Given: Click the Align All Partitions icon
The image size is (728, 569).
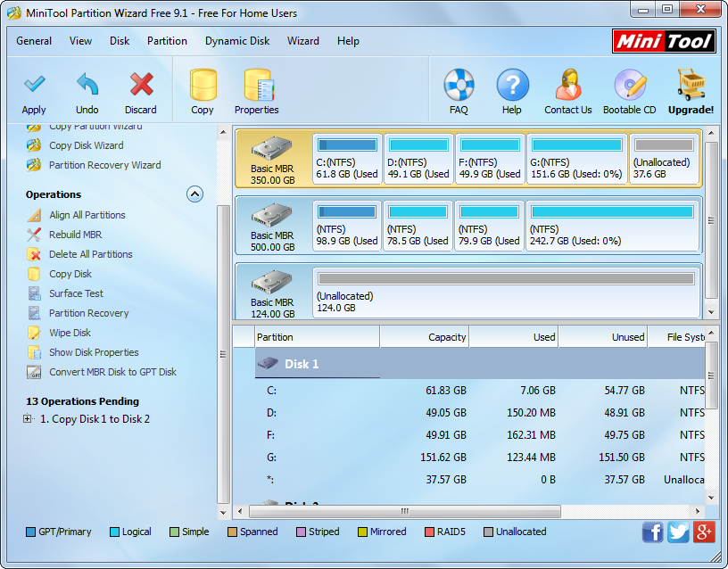Looking at the screenshot, I should 34,215.
